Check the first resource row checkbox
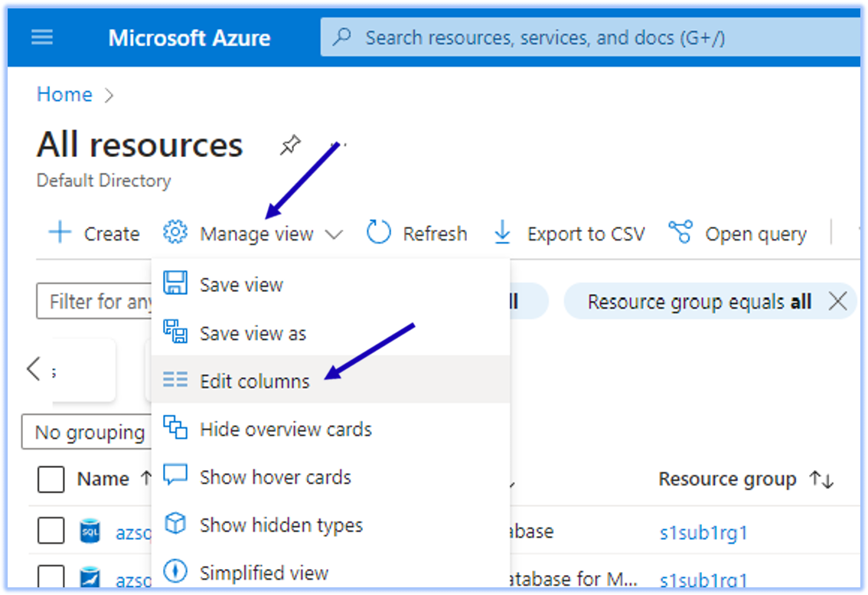 click(51, 531)
